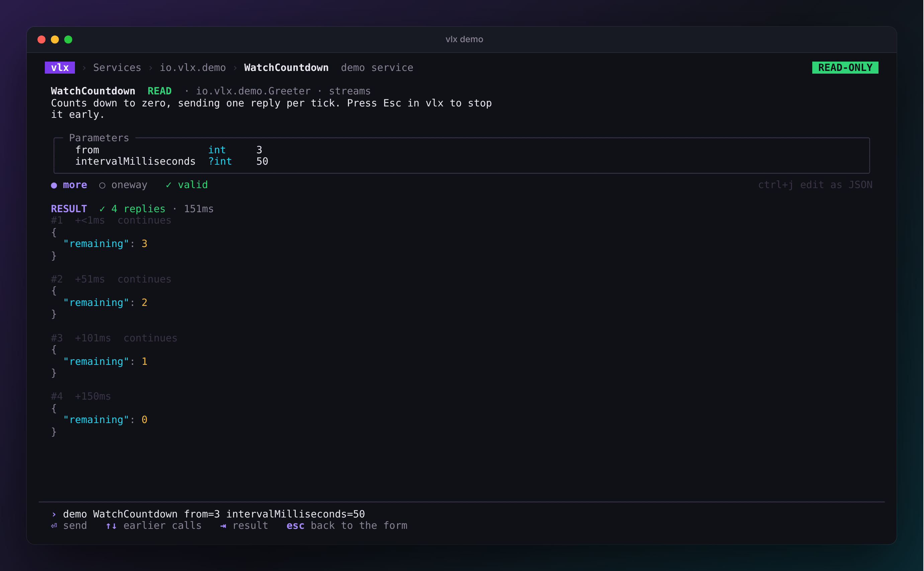This screenshot has width=924, height=571.
Task: Edit the intervalMilliseconds value 50
Action: click(x=262, y=161)
